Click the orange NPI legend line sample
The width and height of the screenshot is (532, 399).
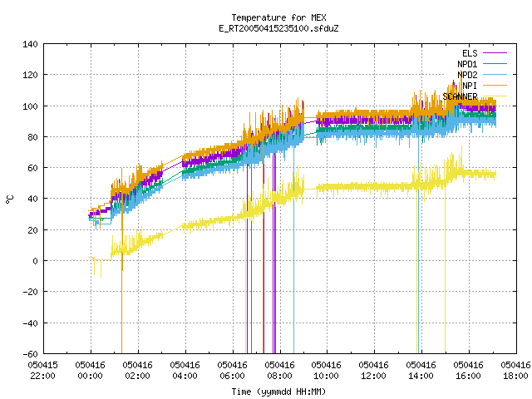coord(495,86)
